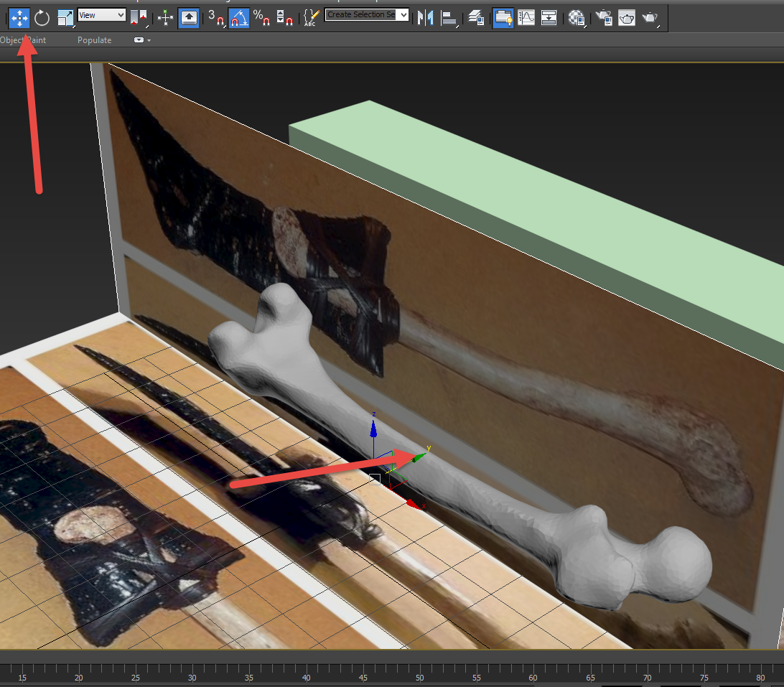
Task: Open the Create Selection Set dropdown
Action: click(x=366, y=14)
